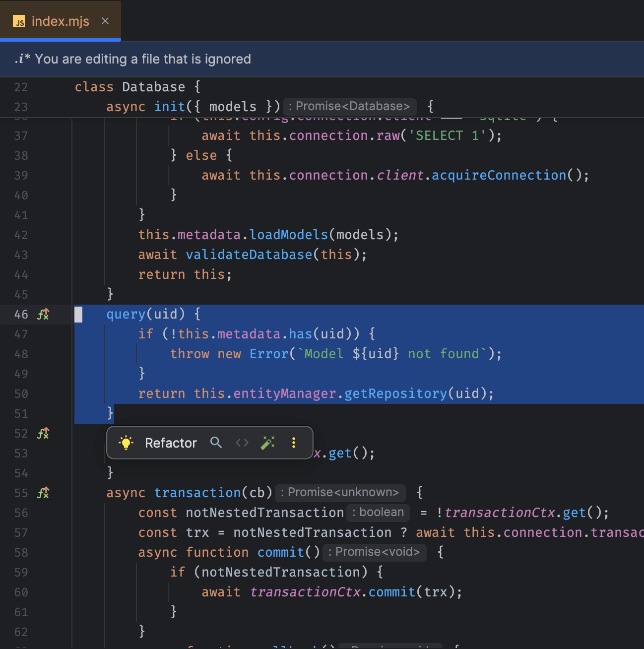This screenshot has width=644, height=649.
Task: Click the override gutter icon on line 46
Action: [44, 314]
